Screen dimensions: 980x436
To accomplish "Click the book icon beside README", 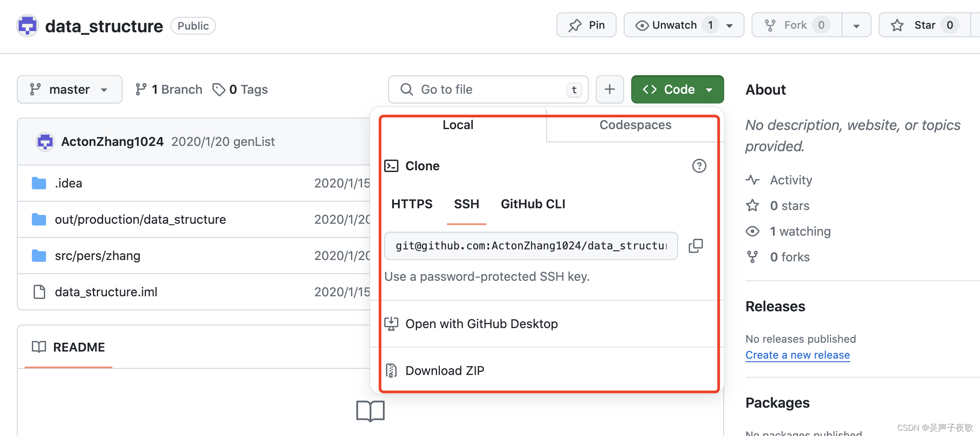I will pyautogui.click(x=39, y=347).
